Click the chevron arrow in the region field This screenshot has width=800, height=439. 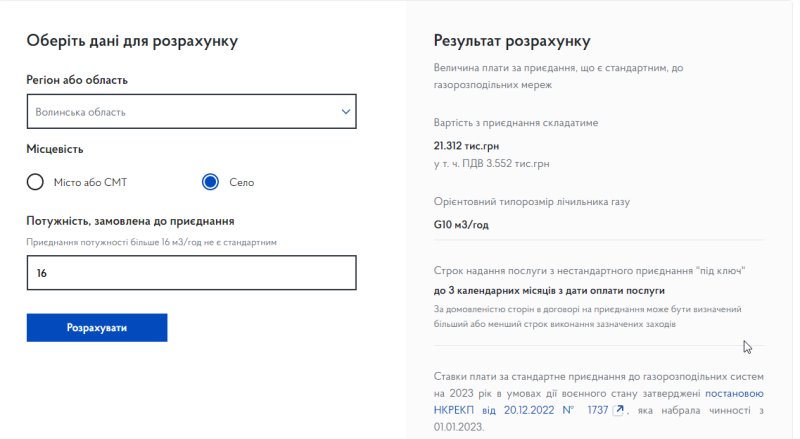pyautogui.click(x=346, y=112)
